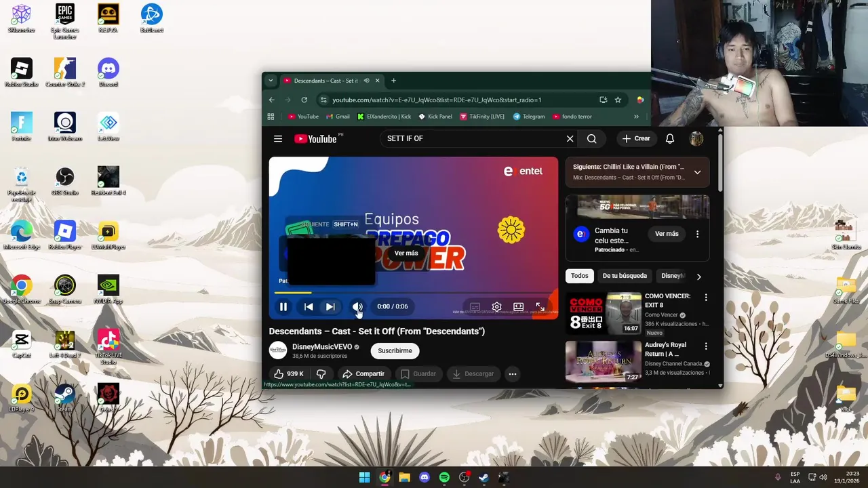Open the YouTube hamburger guide menu
The height and width of the screenshot is (488, 868).
pyautogui.click(x=278, y=139)
